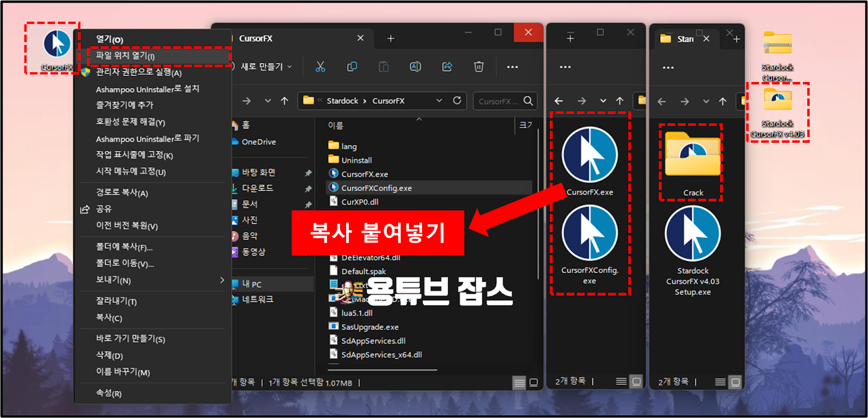Screen dimensions: 868x418
Task: Close the CursorFX tab
Action: click(x=360, y=38)
